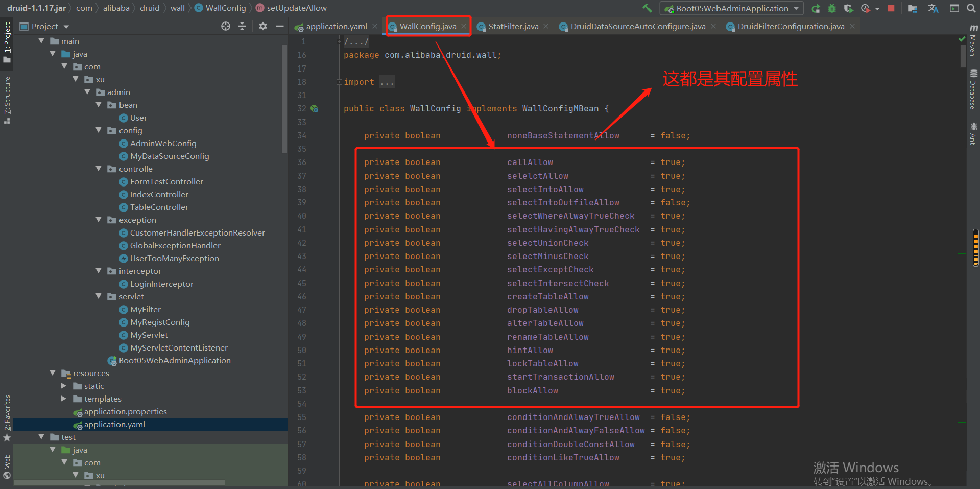Close the application.yaml tab
Viewport: 980px width, 489px height.
pyautogui.click(x=375, y=26)
